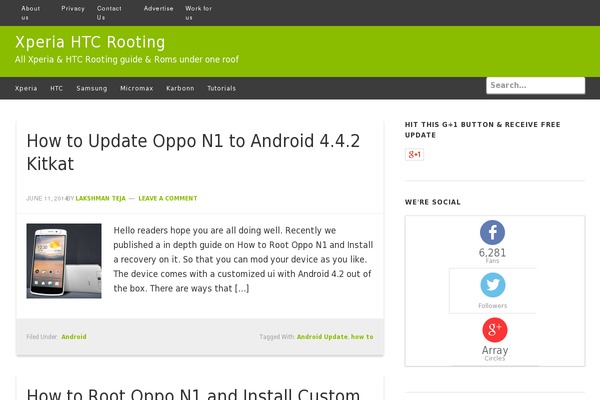600x400 pixels.
Task: Select the Xperia category menu
Action: coord(26,88)
